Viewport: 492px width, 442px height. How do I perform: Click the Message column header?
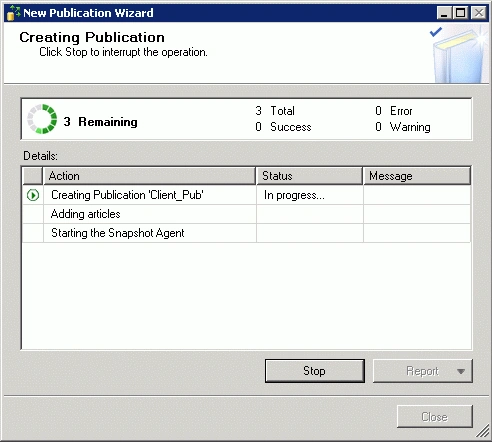417,176
